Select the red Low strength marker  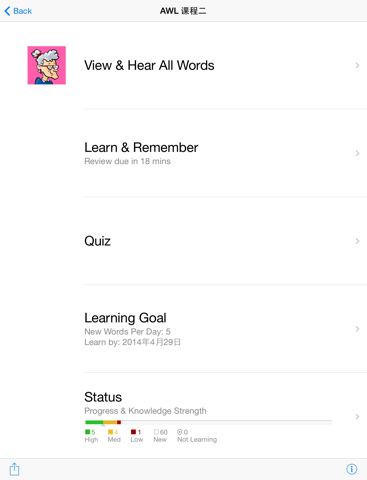coord(133,432)
